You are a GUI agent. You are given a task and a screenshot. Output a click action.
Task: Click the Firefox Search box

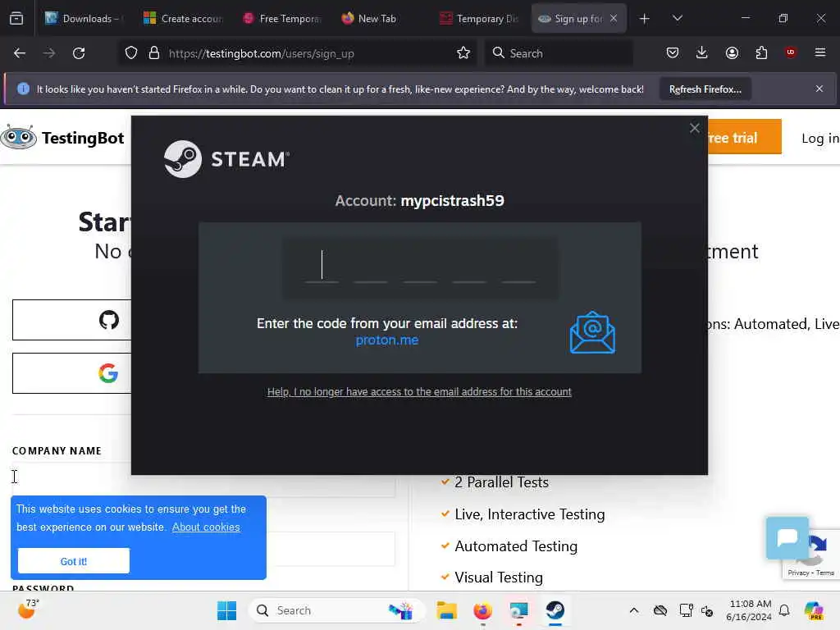pyautogui.click(x=559, y=53)
